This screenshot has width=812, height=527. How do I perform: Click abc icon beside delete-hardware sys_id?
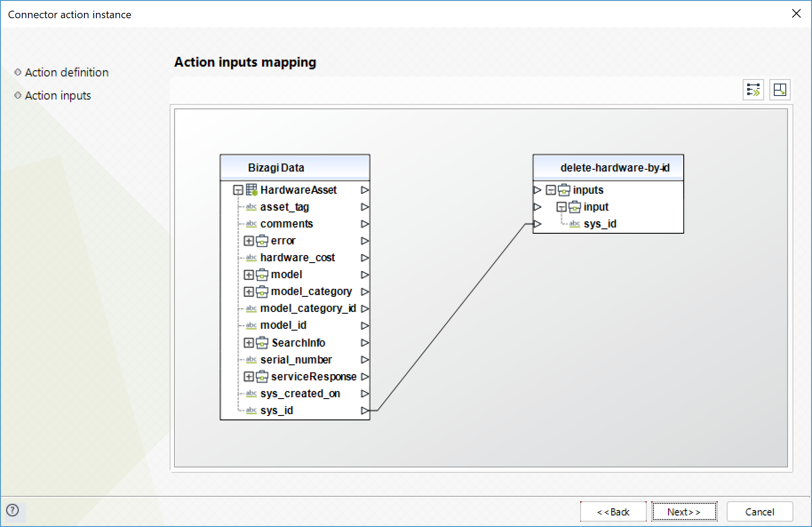[x=575, y=224]
